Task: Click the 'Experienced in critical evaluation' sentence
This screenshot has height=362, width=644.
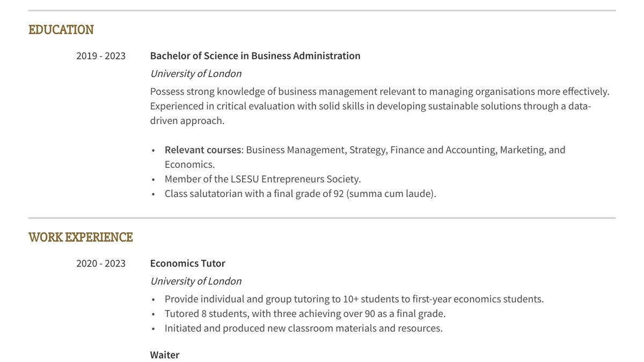Action: pyautogui.click(x=370, y=106)
